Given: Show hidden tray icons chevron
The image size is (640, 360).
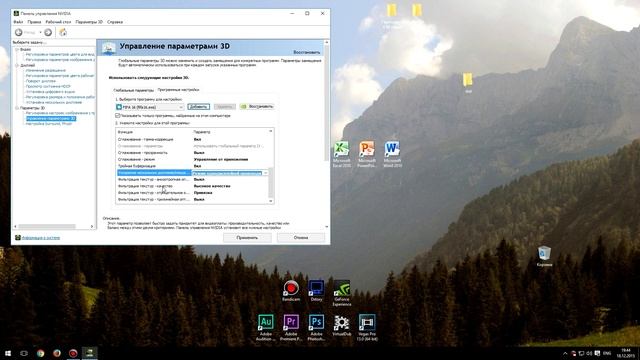Looking at the screenshot, I should tap(565, 353).
